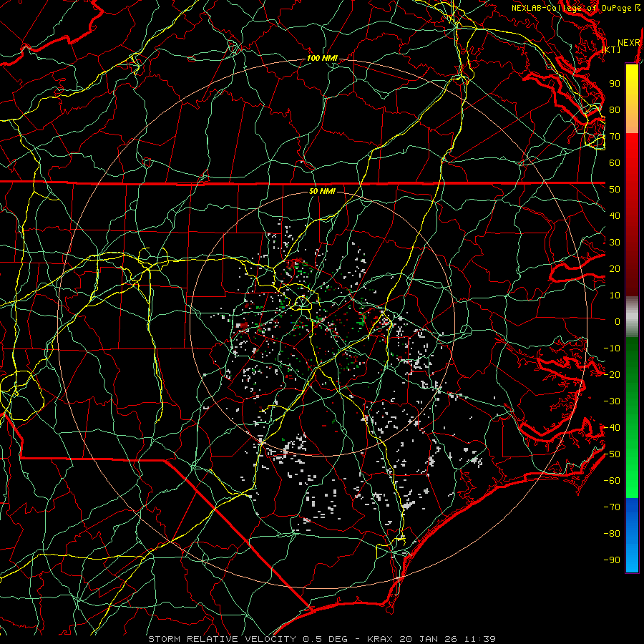Image resolution: width=644 pixels, height=644 pixels.
Task: Click the -70 value on the velocity scale
Action: [x=612, y=507]
